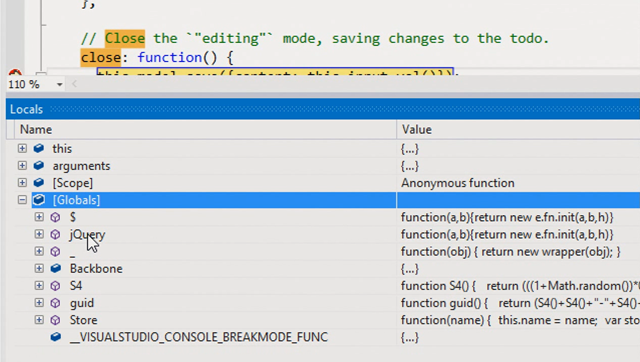Expand the underscore (_) function node
Screen dimensions: 640x362
point(39,251)
